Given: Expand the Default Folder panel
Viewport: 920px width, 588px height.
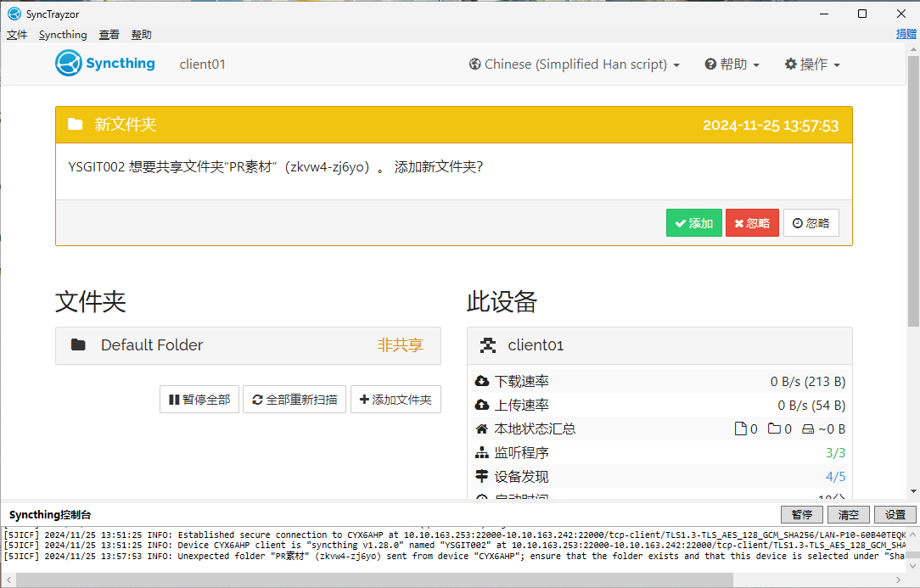Looking at the screenshot, I should tap(248, 345).
